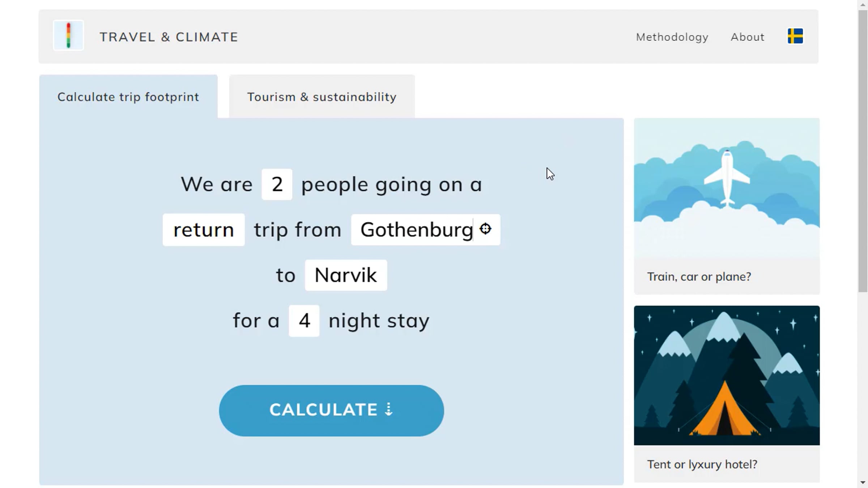Click the traffic light logo icon
The width and height of the screenshot is (868, 488).
pos(68,35)
